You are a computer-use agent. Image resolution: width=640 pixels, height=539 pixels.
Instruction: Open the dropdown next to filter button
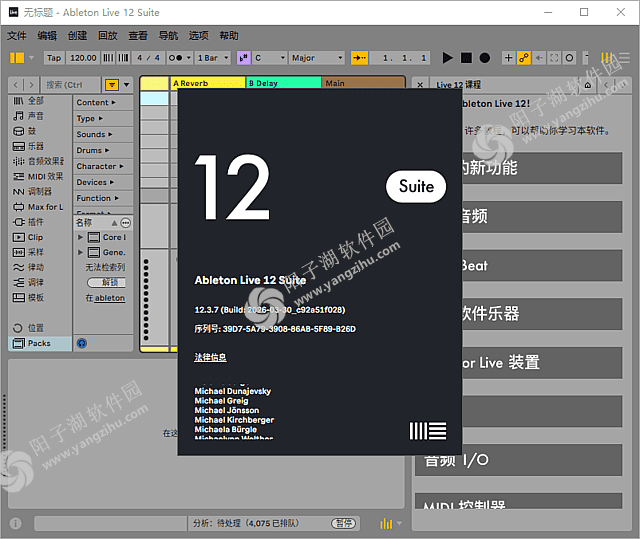pos(127,85)
